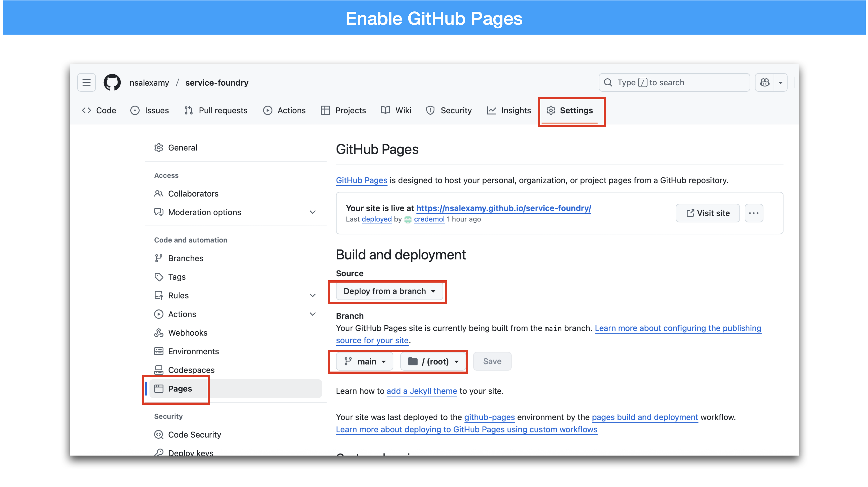Image resolution: width=868 pixels, height=487 pixels.
Task: Open pages build and deployment workflow link
Action: click(645, 417)
